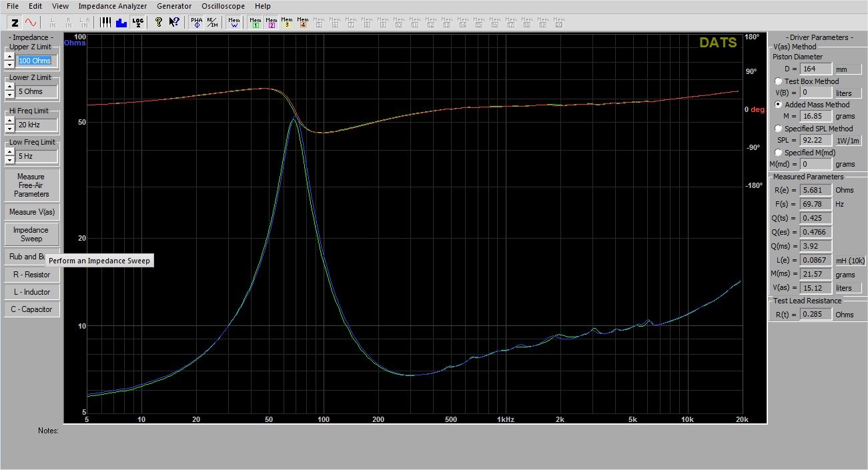Decrease the Lower Z Limit with down arrow

(x=9, y=95)
